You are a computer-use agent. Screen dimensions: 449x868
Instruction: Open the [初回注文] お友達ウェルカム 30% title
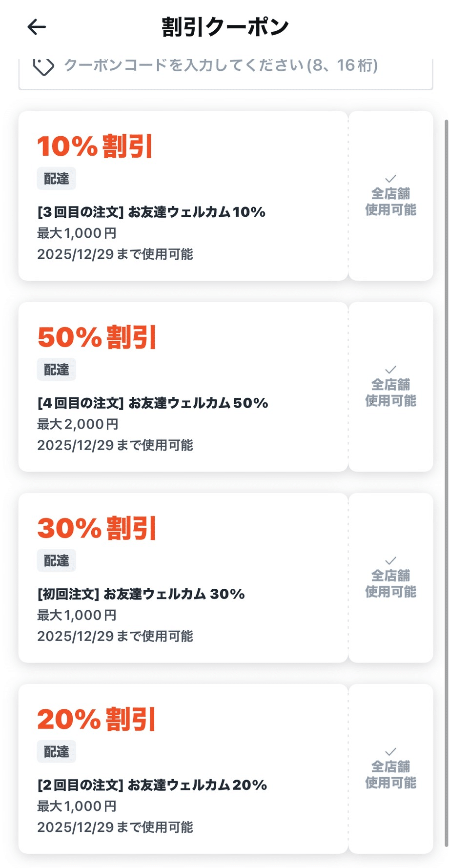click(141, 594)
